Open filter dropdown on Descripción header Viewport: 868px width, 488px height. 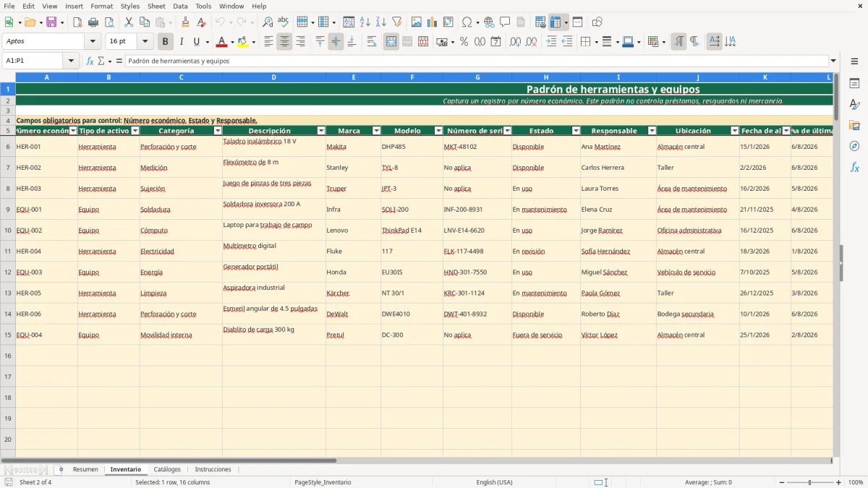click(x=320, y=131)
